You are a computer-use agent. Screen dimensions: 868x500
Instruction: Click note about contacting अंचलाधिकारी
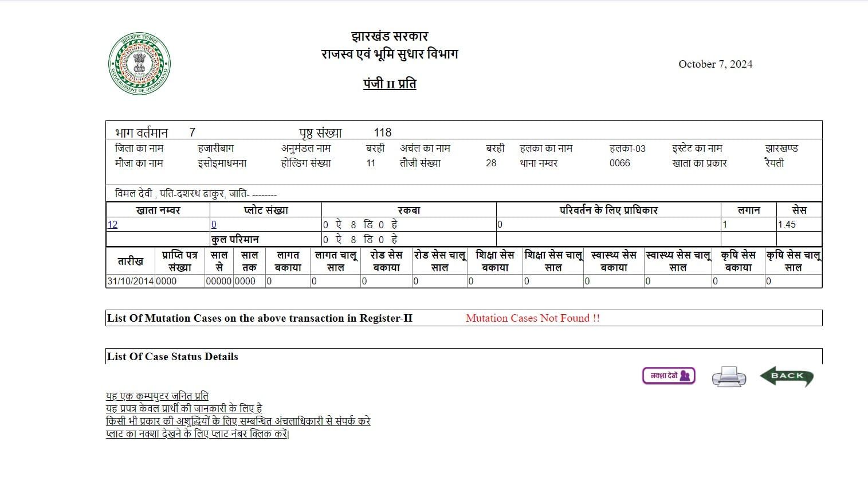click(x=238, y=421)
